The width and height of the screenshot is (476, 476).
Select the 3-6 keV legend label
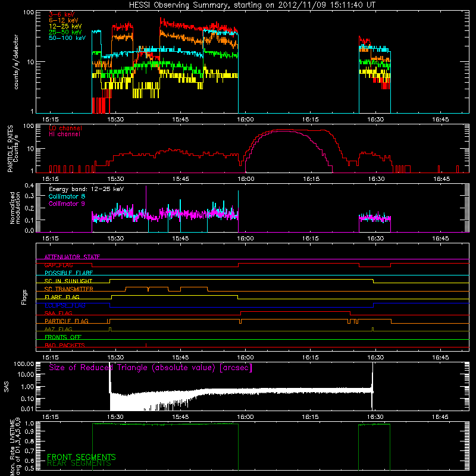(62, 14)
